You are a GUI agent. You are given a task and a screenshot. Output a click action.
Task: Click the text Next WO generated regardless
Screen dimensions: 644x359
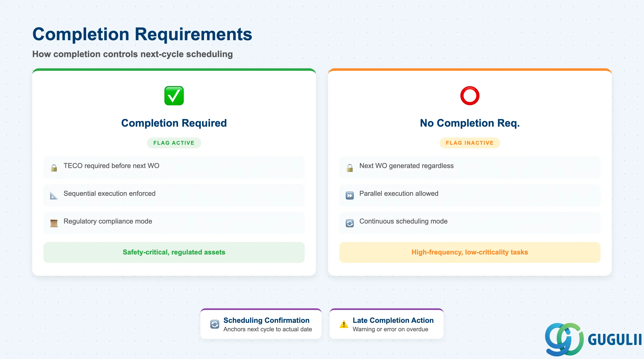pos(407,166)
